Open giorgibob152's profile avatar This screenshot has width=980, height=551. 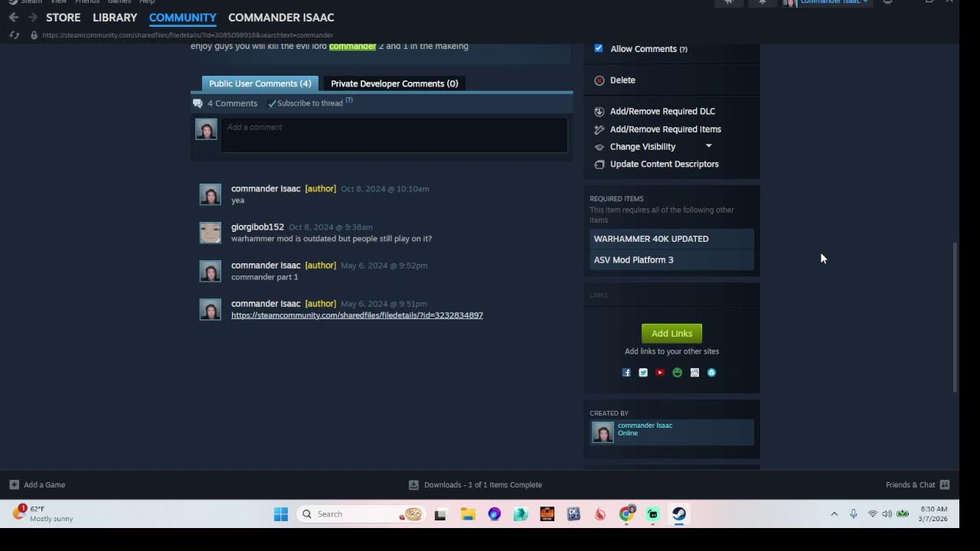click(210, 233)
